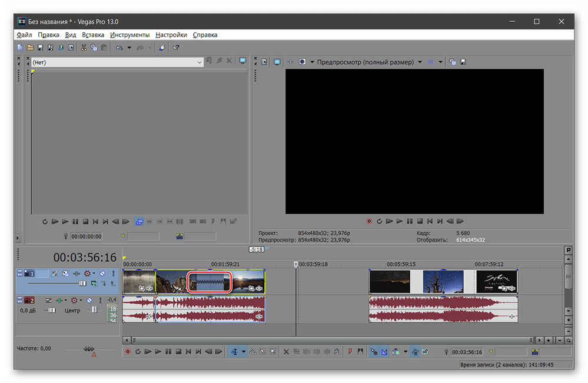Open the edit tool selector dropdown arrow
The width and height of the screenshot is (588, 383).
click(x=244, y=351)
